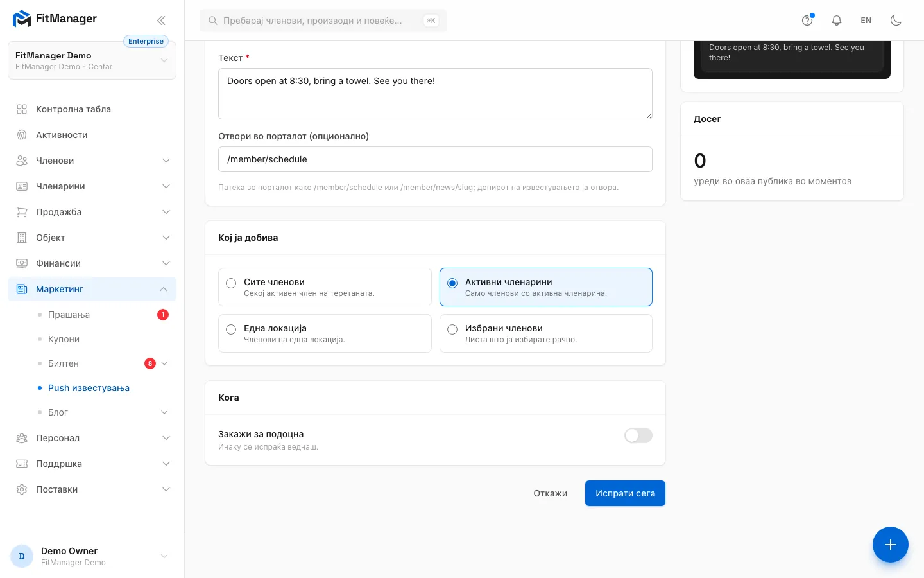Click the Откажи button
The height and width of the screenshot is (578, 924).
pos(551,493)
